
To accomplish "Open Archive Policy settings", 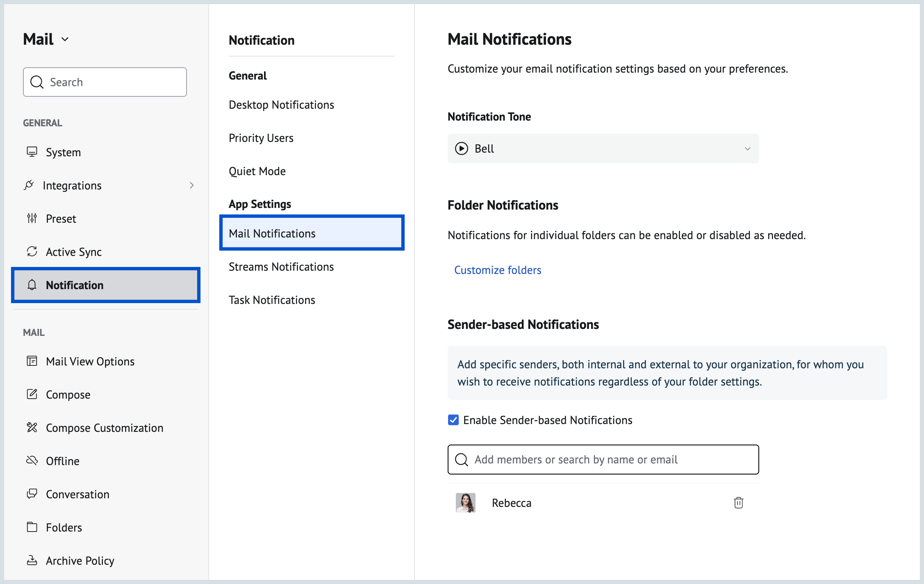I will (x=80, y=560).
